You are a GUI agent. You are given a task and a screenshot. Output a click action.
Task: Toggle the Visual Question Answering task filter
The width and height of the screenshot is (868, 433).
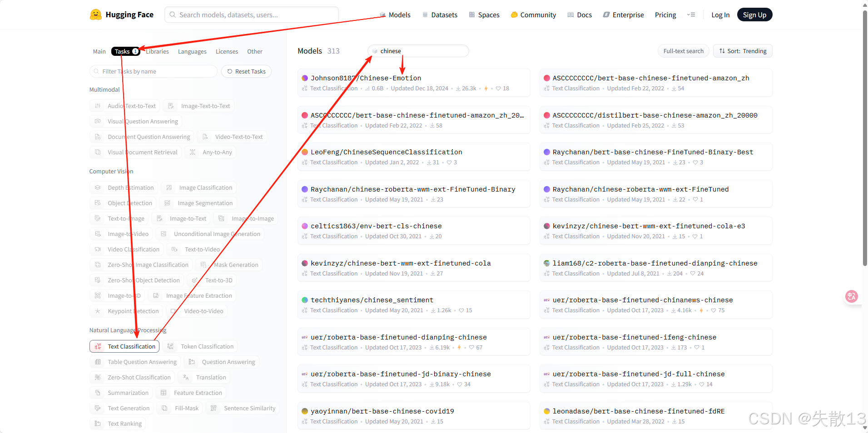[x=136, y=121]
